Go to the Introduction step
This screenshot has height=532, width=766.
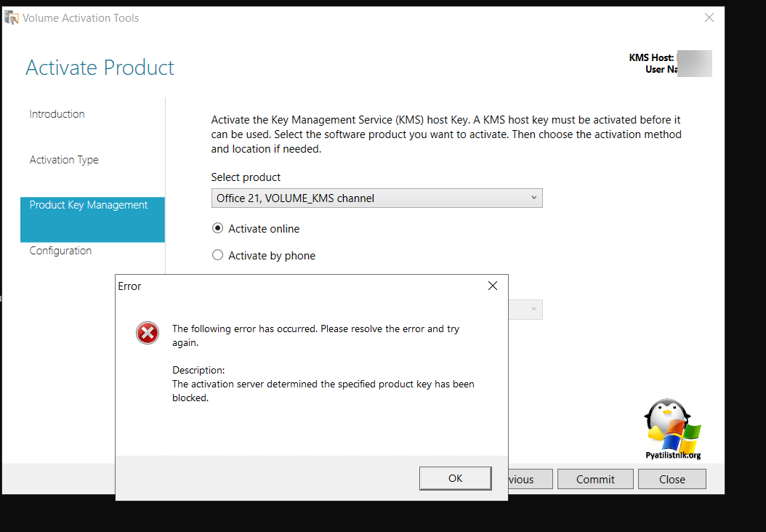pyautogui.click(x=57, y=114)
